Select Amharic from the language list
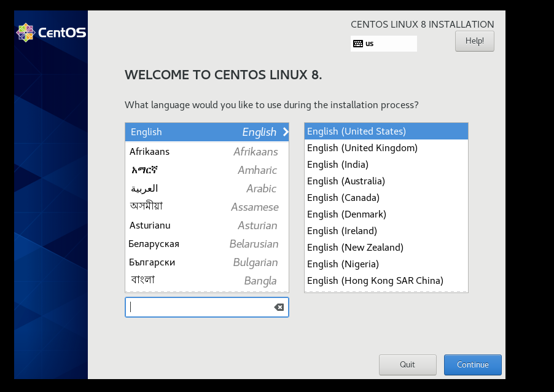554x392 pixels. 184,170
